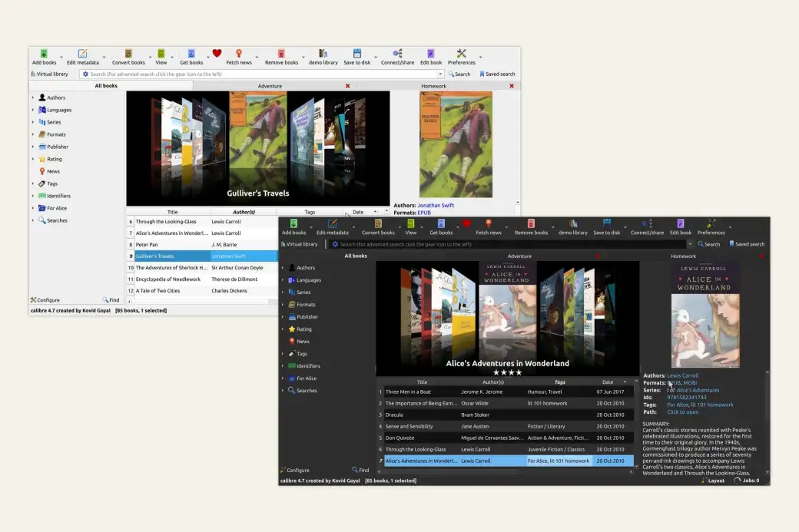Expand Series in the light window sidebar
This screenshot has width=799, height=532.
tap(33, 122)
